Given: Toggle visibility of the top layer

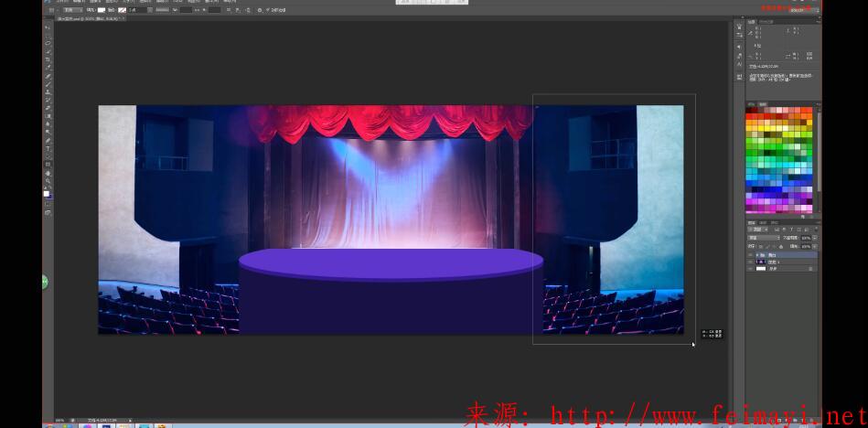Looking at the screenshot, I should tap(751, 253).
